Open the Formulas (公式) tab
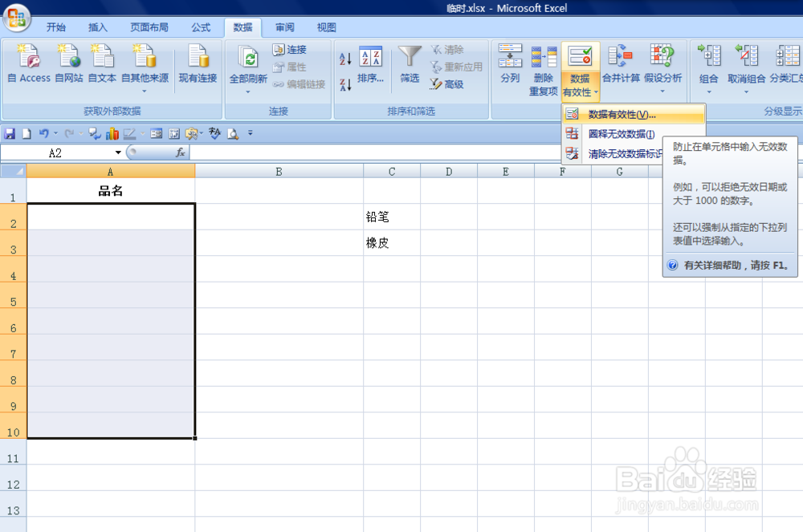 click(201, 27)
